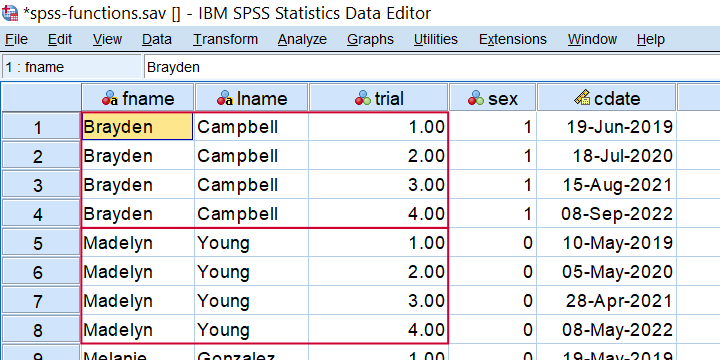Open the Help menu
The width and height of the screenshot is (720, 360).
(650, 39)
